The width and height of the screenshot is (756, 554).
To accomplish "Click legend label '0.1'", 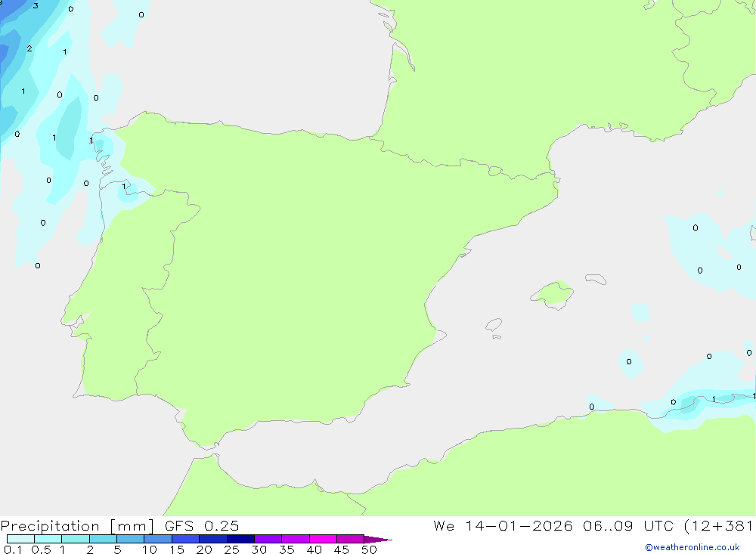I will point(13,549).
